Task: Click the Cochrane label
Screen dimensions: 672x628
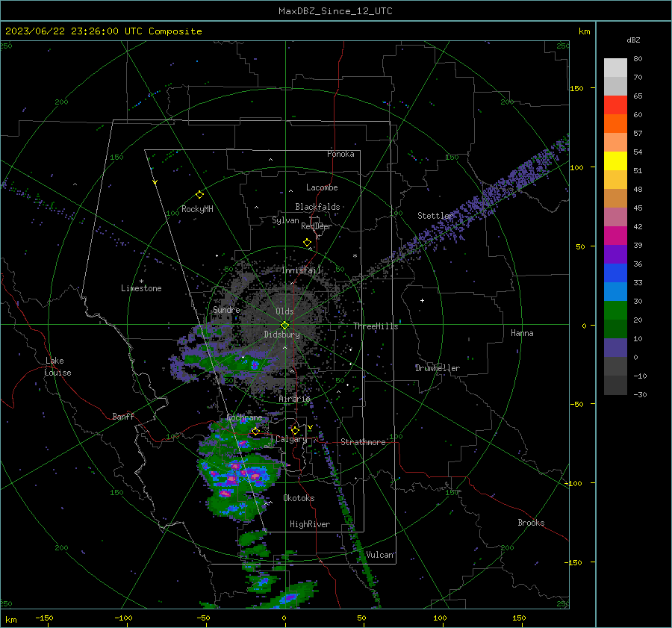Action: (x=244, y=417)
